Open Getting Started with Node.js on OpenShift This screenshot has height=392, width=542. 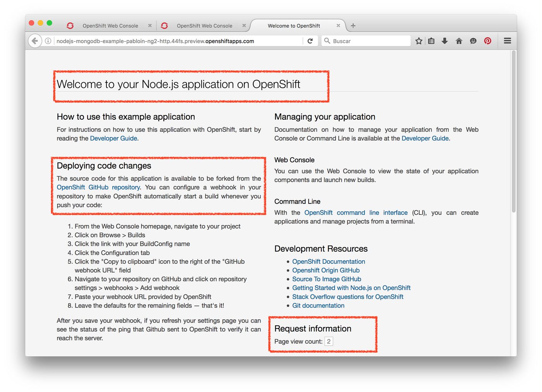coord(352,288)
